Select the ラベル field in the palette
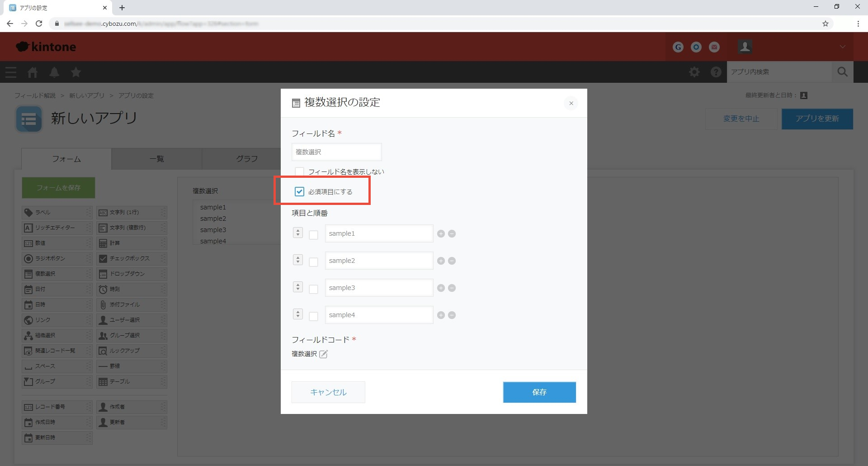868x466 pixels. [57, 212]
